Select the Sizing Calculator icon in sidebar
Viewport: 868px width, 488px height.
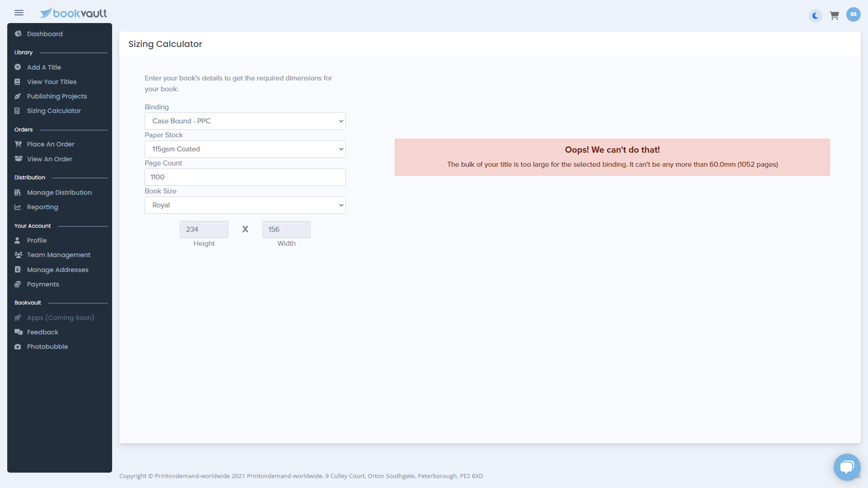pos(18,111)
